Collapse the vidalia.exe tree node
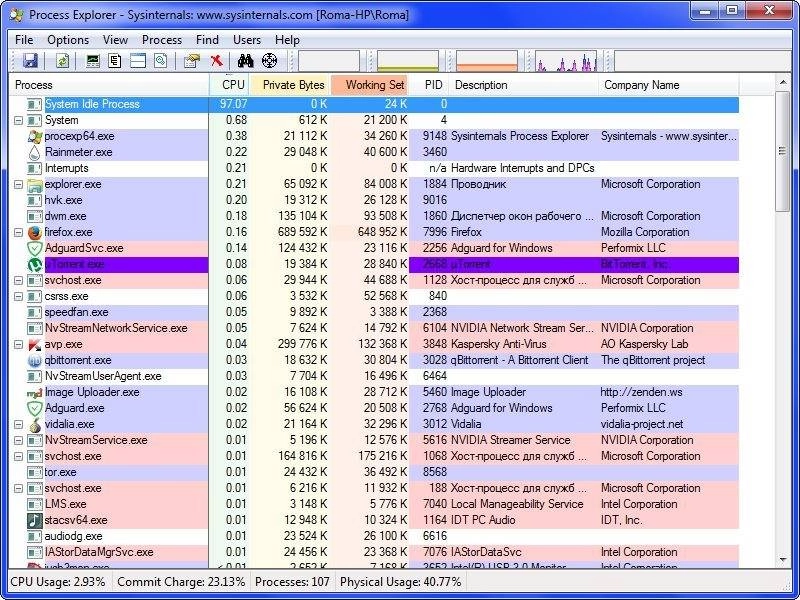This screenshot has width=800, height=600. click(18, 424)
